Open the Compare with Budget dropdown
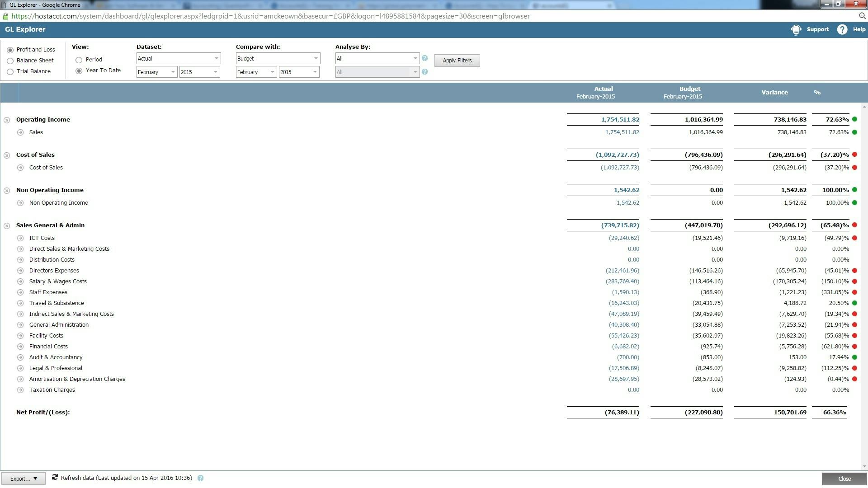 (x=278, y=58)
